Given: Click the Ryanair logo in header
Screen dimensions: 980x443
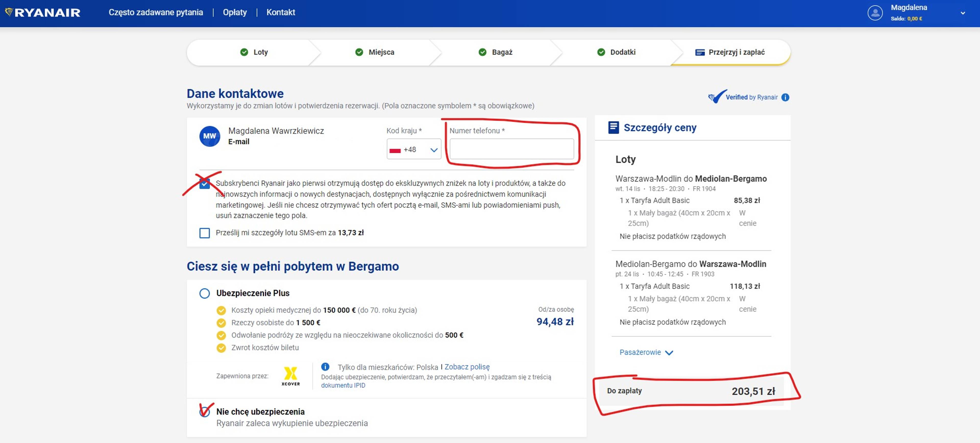Looking at the screenshot, I should 43,12.
